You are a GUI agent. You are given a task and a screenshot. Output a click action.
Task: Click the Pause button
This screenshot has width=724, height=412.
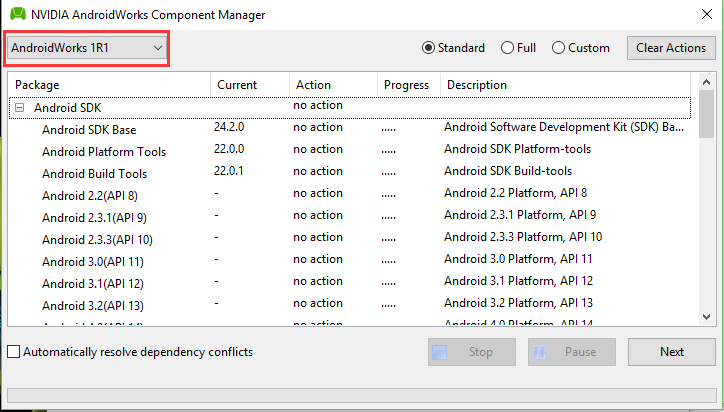[x=572, y=352]
